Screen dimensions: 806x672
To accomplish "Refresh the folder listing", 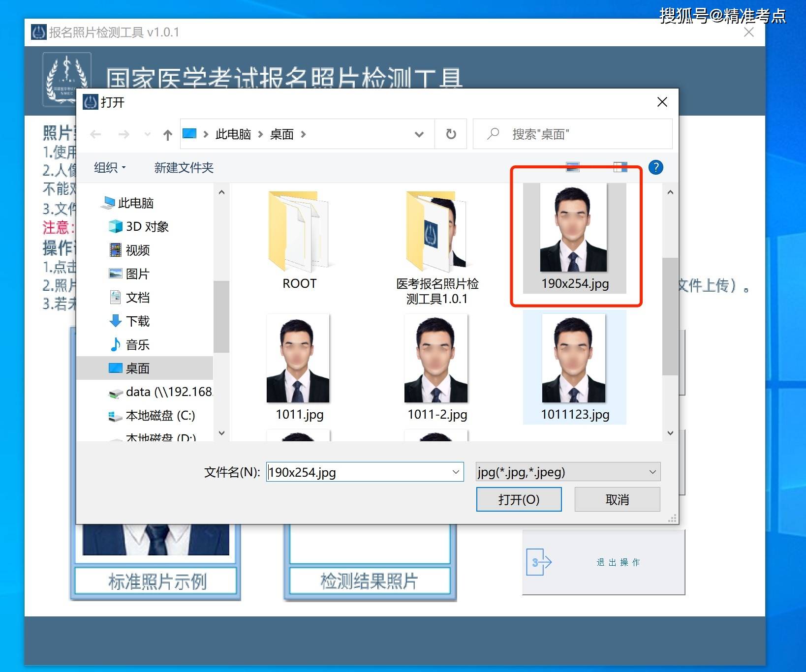I will [451, 134].
